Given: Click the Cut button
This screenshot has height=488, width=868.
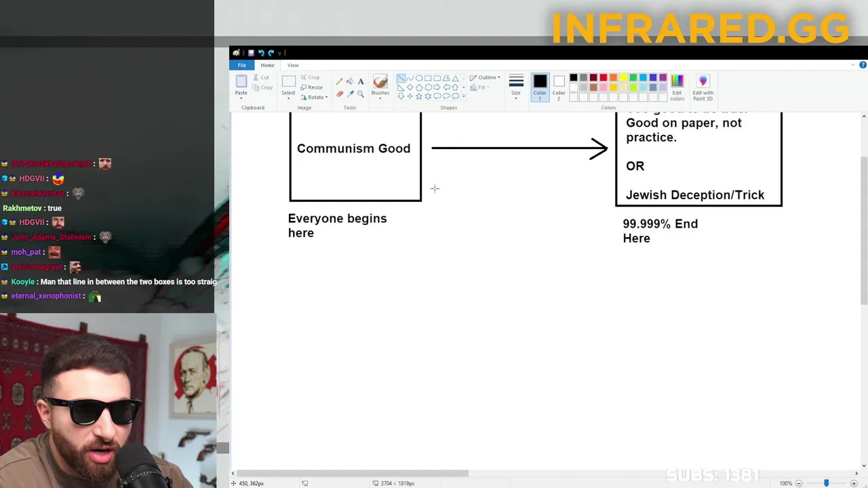Looking at the screenshot, I should [261, 77].
